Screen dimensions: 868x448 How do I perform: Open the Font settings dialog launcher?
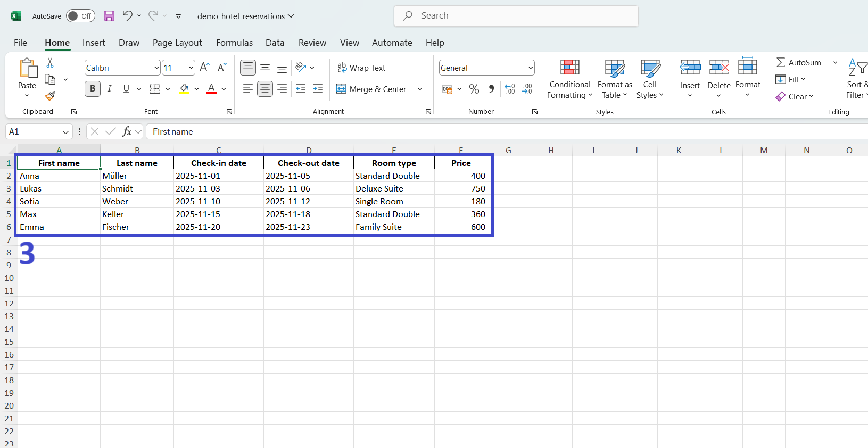click(229, 112)
